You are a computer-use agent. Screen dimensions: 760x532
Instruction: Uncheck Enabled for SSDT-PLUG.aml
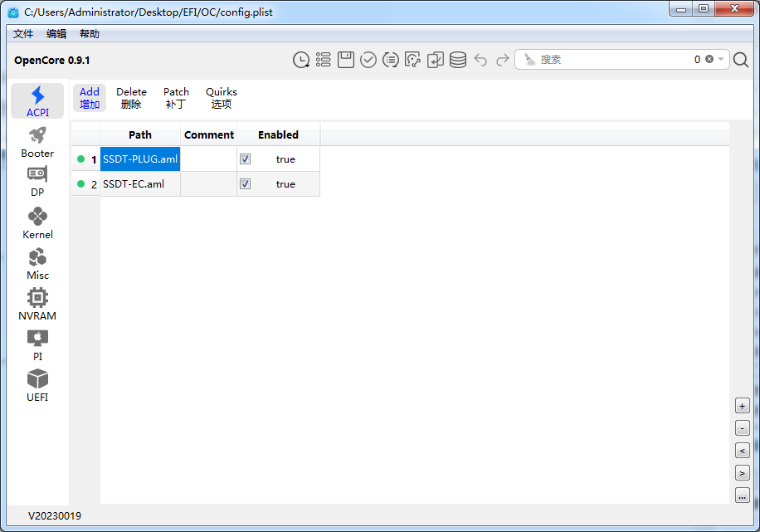(x=246, y=159)
